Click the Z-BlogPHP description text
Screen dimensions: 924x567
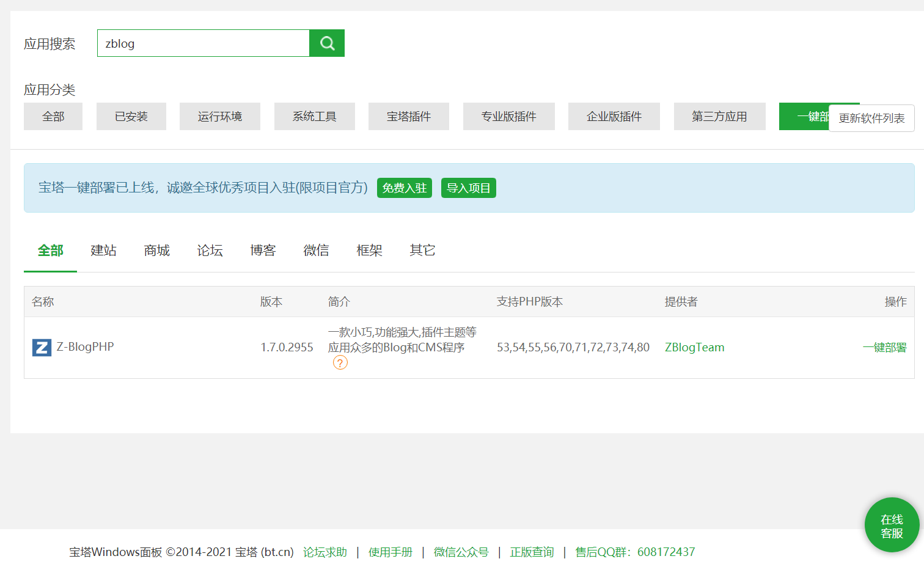[402, 340]
